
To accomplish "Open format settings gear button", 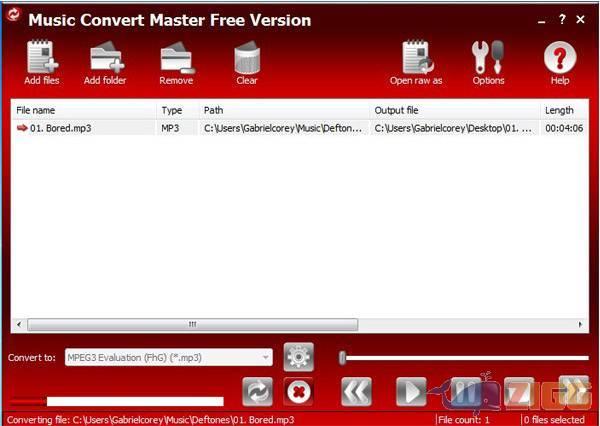I will tap(298, 357).
